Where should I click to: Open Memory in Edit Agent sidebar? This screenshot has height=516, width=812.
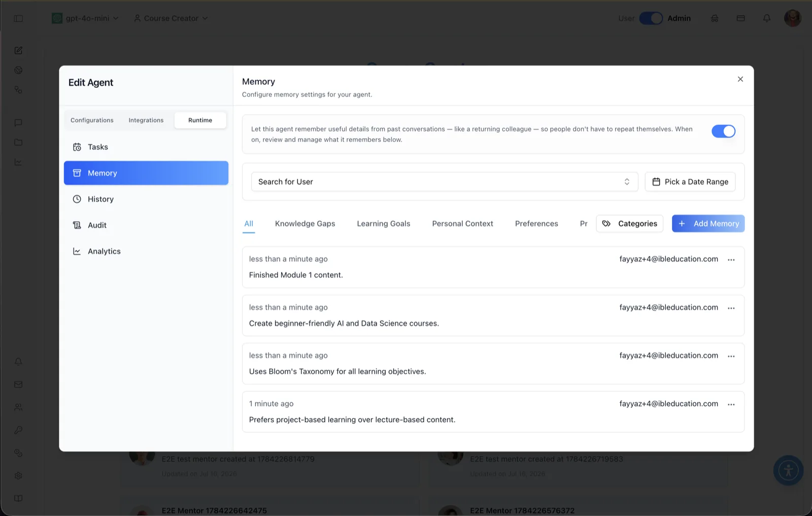pos(146,173)
